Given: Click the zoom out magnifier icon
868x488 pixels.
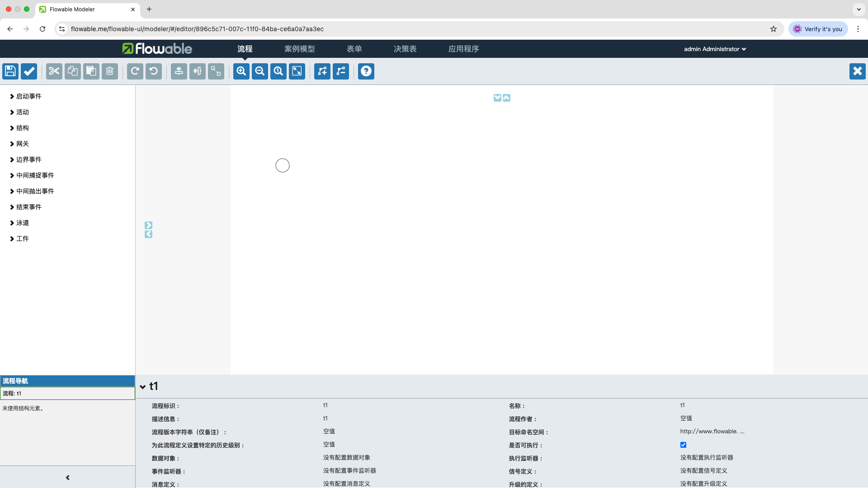Looking at the screenshot, I should point(260,71).
